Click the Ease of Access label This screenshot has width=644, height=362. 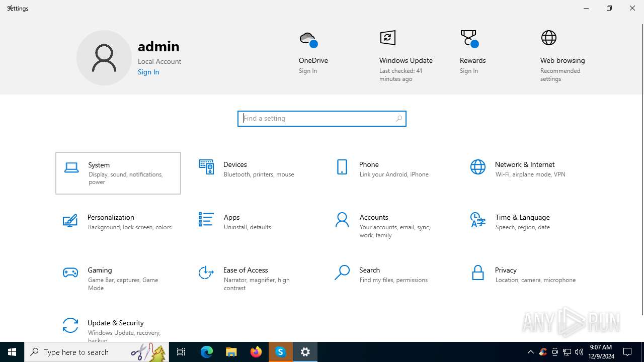pyautogui.click(x=246, y=270)
